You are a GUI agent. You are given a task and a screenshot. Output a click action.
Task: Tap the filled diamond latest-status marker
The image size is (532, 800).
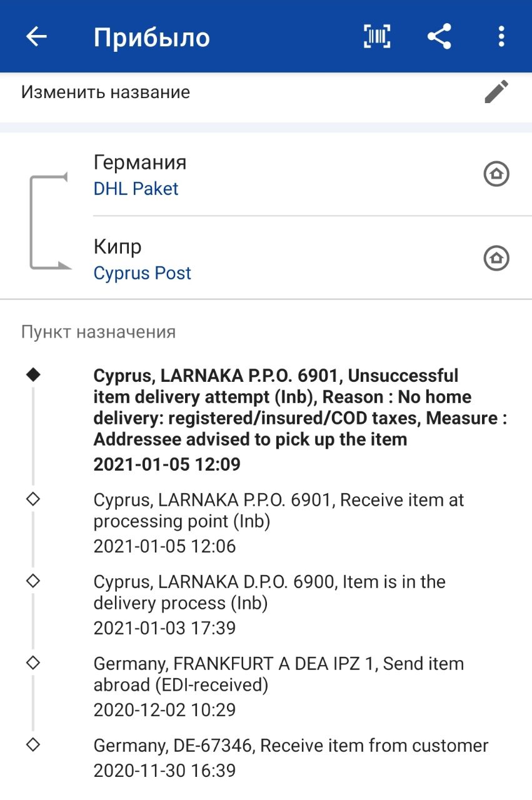tap(33, 374)
